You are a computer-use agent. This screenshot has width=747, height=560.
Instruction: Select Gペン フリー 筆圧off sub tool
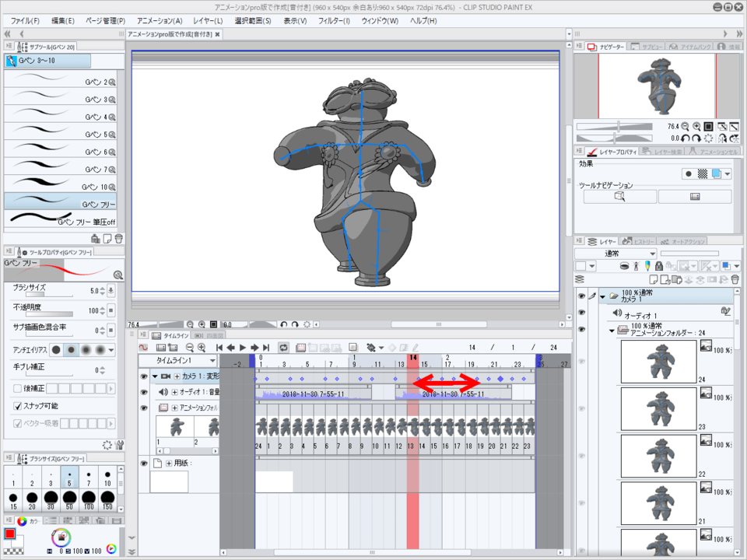click(x=61, y=219)
